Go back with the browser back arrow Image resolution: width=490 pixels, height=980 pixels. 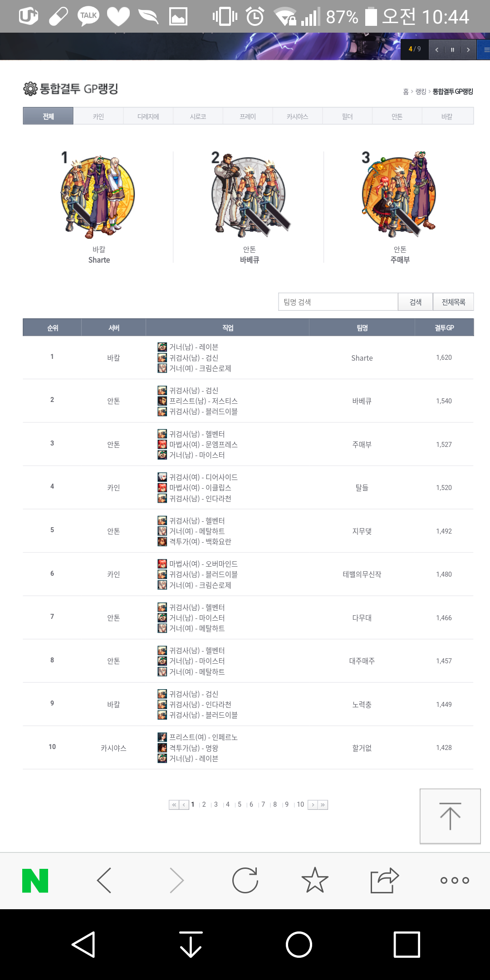[x=104, y=881]
